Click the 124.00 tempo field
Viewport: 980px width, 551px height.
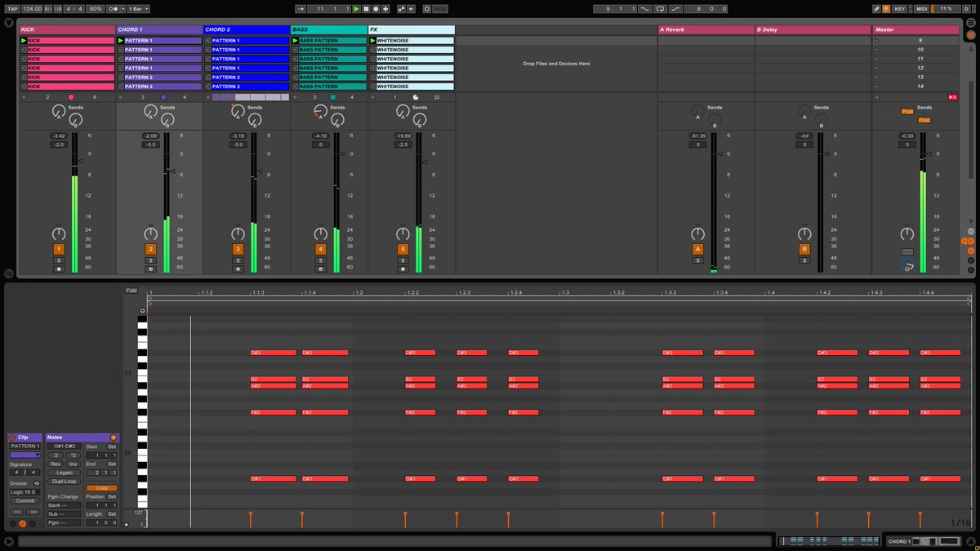coord(33,8)
